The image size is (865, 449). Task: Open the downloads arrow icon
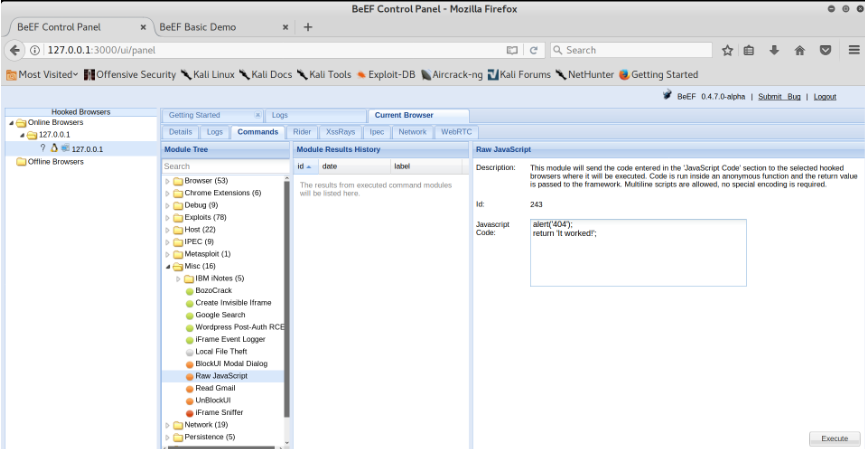774,50
